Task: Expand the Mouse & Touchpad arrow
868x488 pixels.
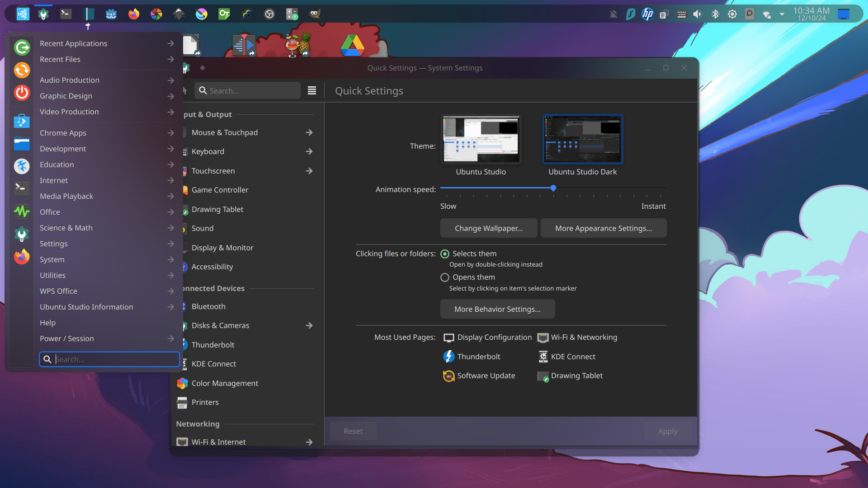Action: coord(309,132)
